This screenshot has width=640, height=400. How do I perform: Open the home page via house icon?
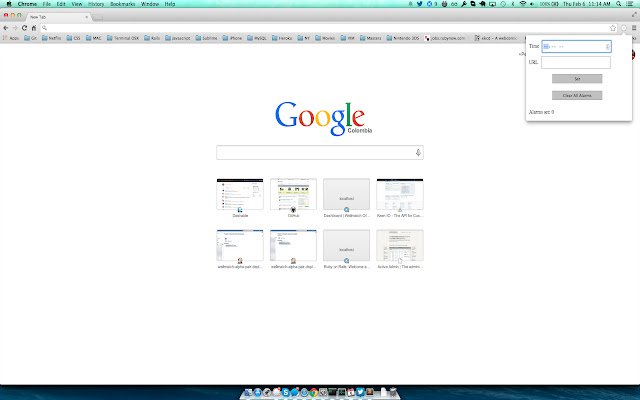point(34,28)
